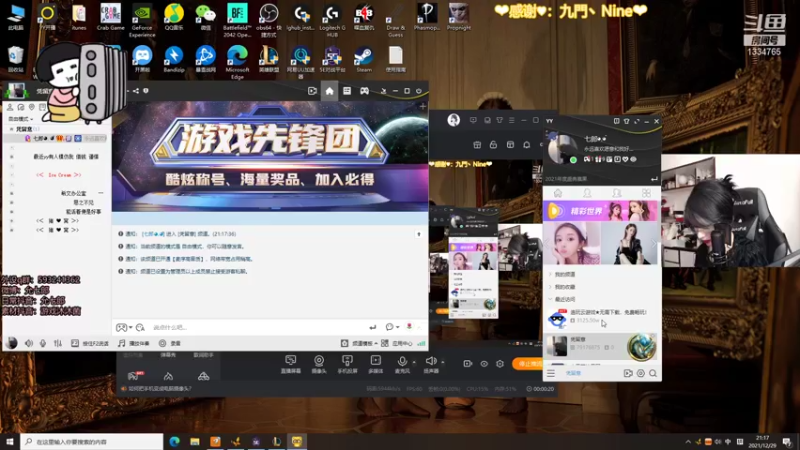Viewport: 800px width, 450px height.
Task: Open the friends tab in YY main panel
Action: coord(587,193)
